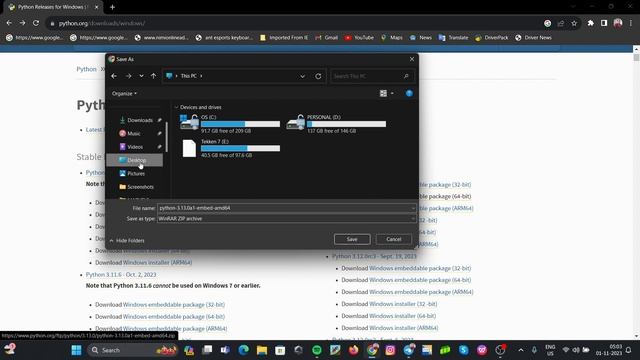Open recent locations chevron in Save As
This screenshot has width=640, height=360.
click(141, 76)
